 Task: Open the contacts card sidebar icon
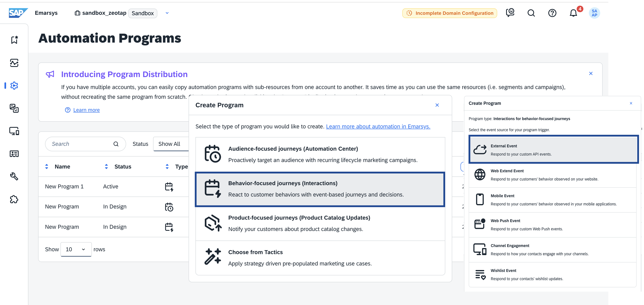(x=14, y=154)
